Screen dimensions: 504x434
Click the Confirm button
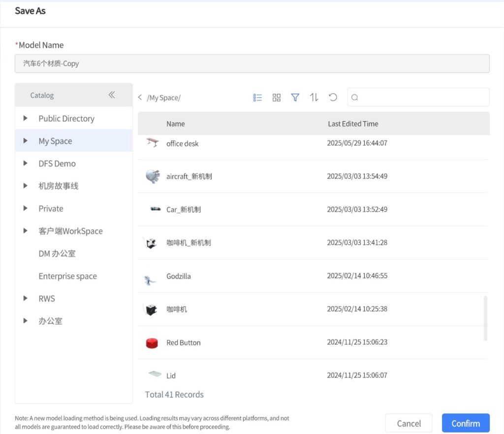click(x=465, y=423)
